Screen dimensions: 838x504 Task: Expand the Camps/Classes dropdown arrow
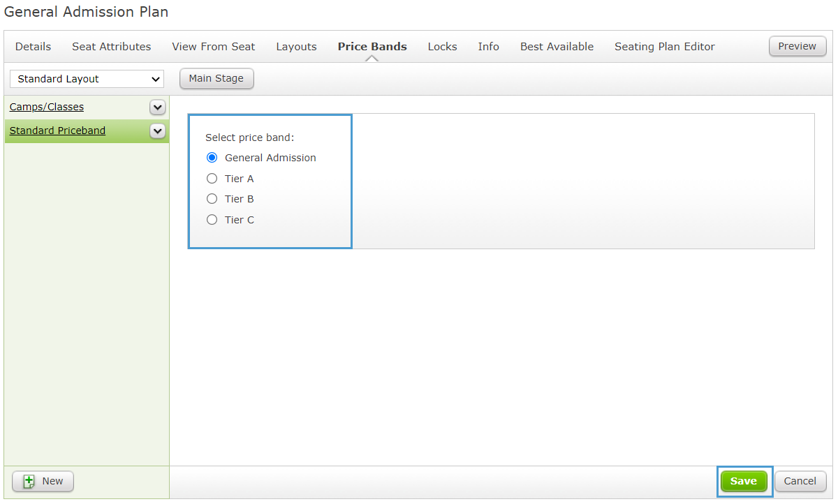point(158,108)
